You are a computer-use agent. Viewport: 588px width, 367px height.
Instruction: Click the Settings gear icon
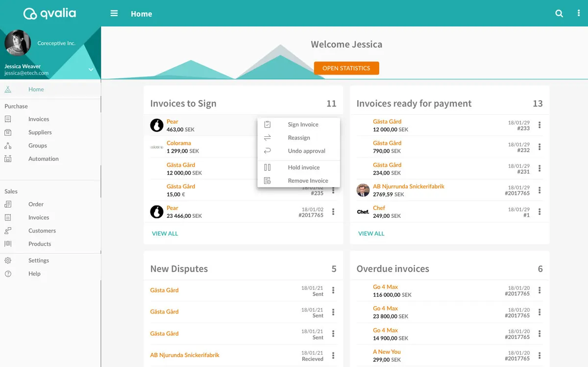pyautogui.click(x=8, y=261)
